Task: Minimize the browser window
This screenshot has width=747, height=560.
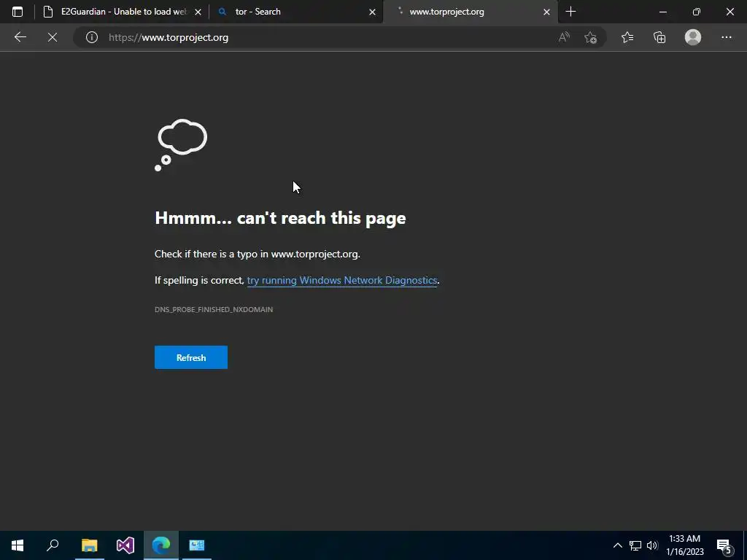Action: click(662, 12)
